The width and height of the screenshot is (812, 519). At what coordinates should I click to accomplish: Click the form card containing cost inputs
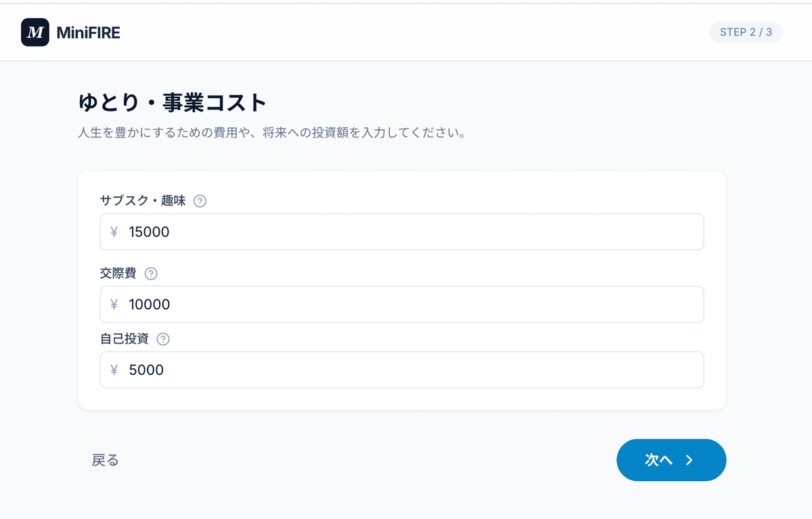click(402, 399)
